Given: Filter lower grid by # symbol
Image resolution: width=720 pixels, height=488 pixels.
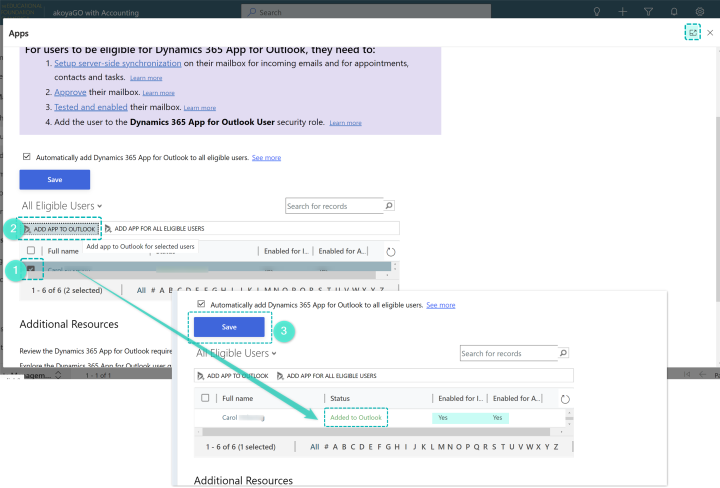Looking at the screenshot, I should pyautogui.click(x=326, y=447).
